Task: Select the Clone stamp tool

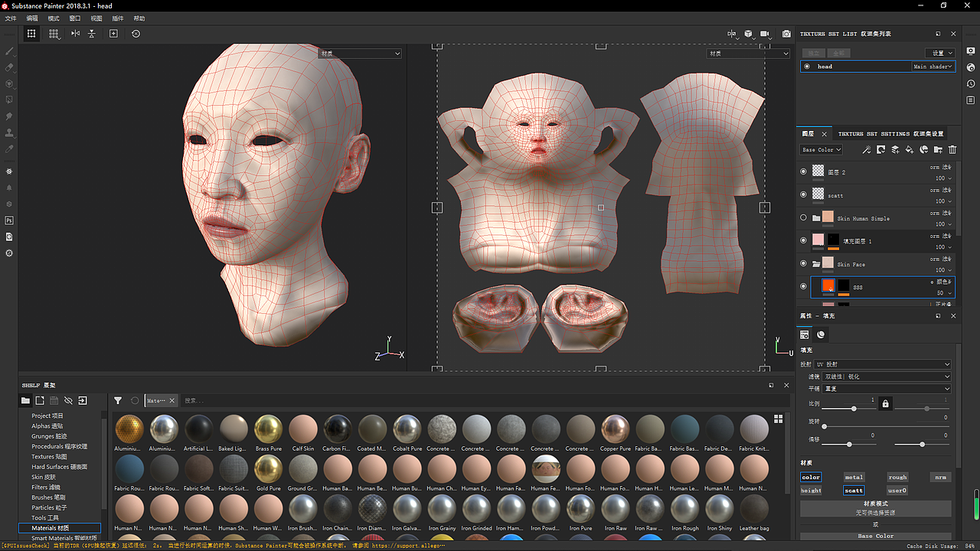Action: click(x=9, y=132)
